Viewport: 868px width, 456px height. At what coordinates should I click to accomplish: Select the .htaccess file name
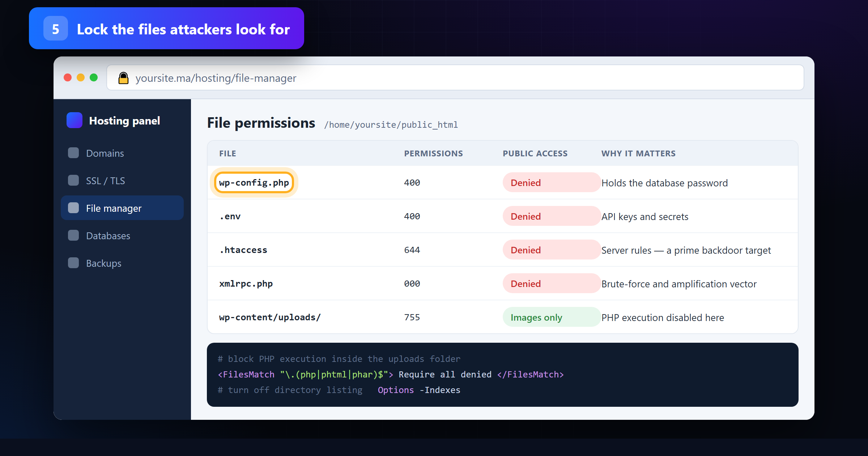click(x=243, y=250)
